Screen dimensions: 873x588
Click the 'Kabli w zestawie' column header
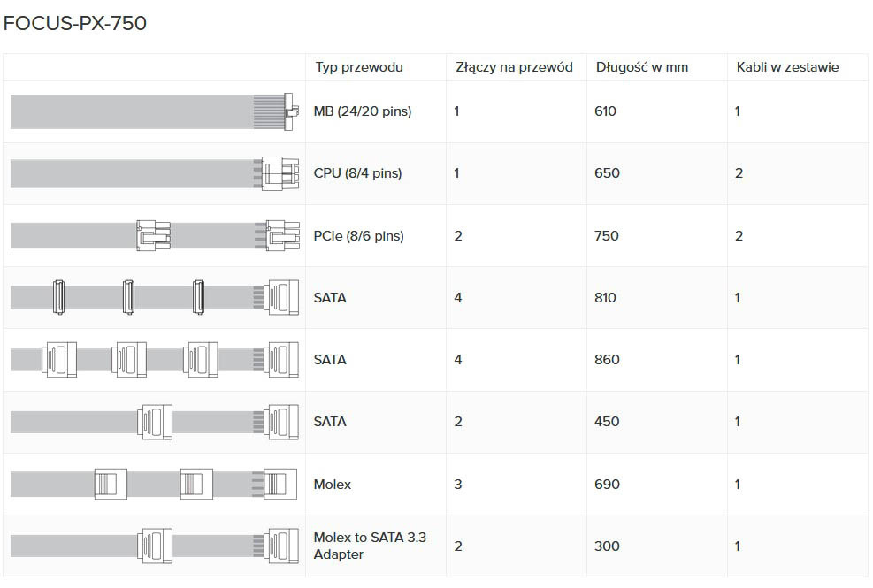click(x=787, y=67)
